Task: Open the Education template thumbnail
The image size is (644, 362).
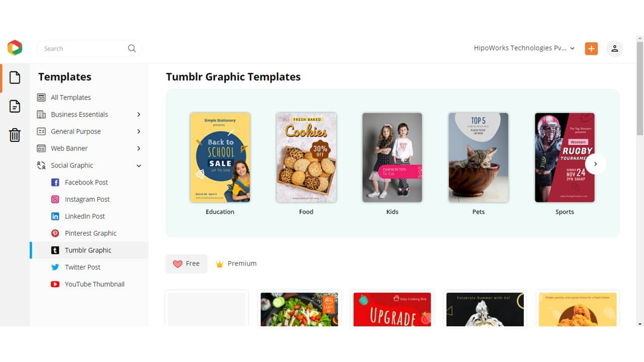Action: [220, 157]
